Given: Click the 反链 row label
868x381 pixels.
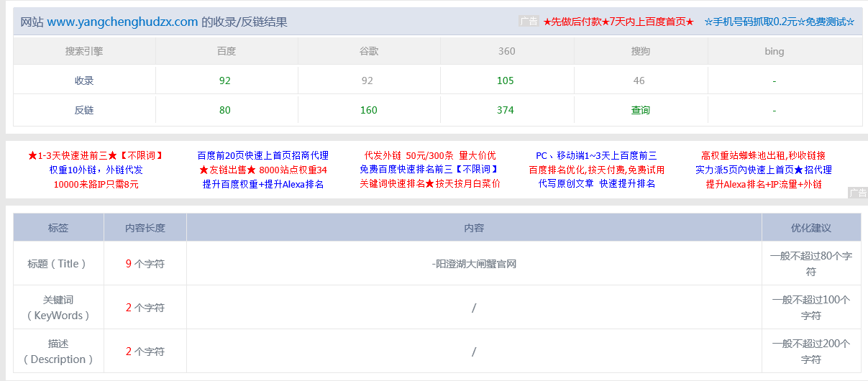Looking at the screenshot, I should click(84, 110).
